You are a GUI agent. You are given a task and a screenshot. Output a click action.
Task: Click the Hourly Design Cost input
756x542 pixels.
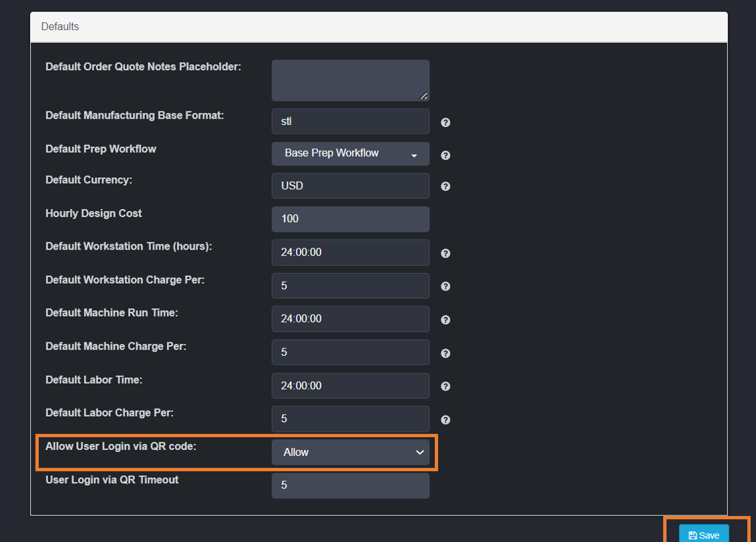[350, 219]
